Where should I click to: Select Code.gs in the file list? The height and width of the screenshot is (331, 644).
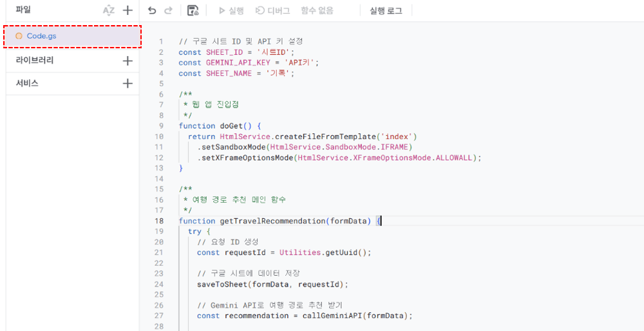pyautogui.click(x=41, y=36)
